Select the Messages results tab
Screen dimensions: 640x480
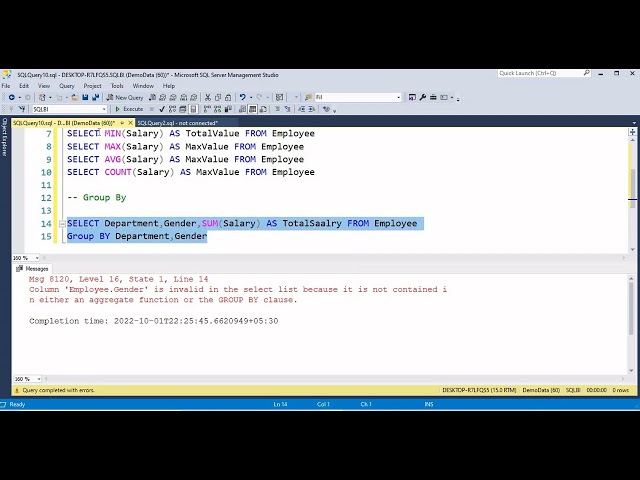click(32, 269)
